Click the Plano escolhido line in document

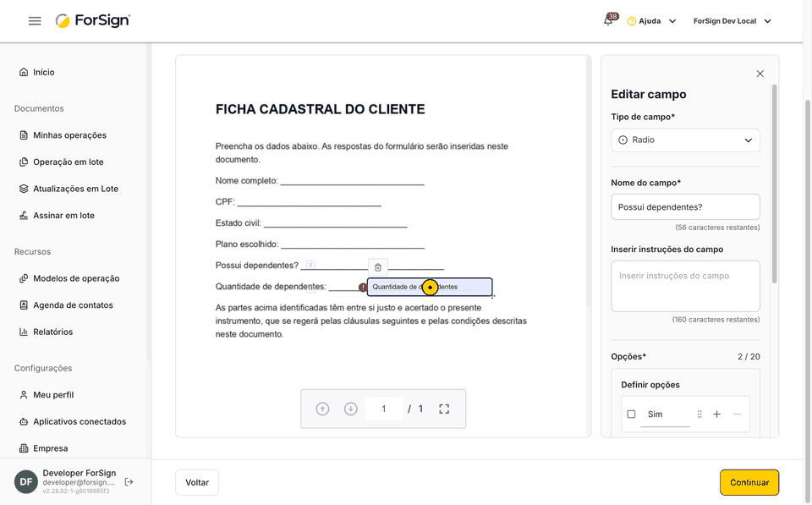pyautogui.click(x=320, y=244)
